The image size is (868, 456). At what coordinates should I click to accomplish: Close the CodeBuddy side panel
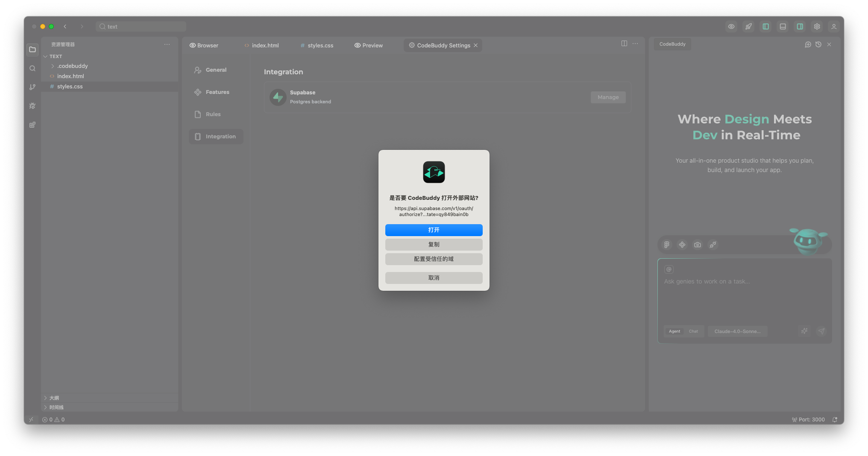pos(829,44)
